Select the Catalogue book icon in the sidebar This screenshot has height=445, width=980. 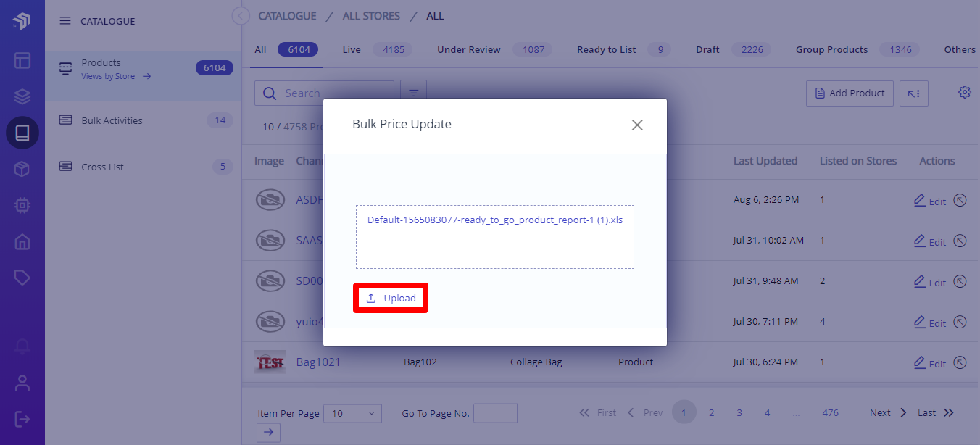(x=22, y=133)
